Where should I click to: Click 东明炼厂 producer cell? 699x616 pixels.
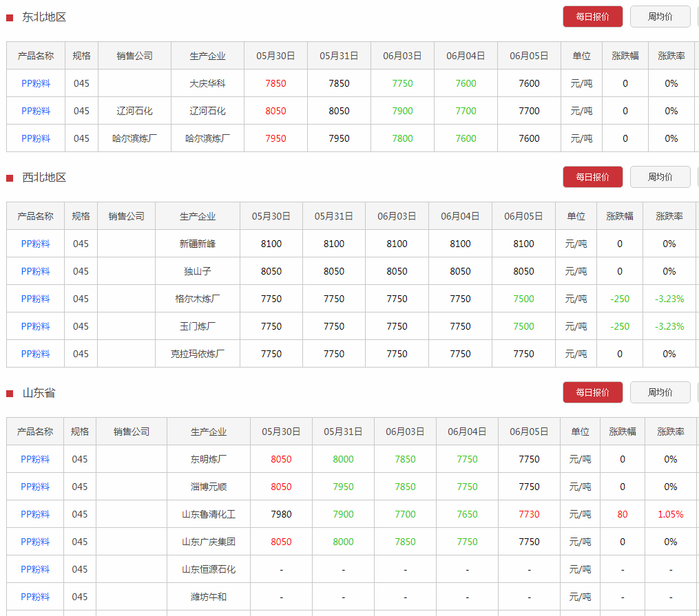pos(209,459)
